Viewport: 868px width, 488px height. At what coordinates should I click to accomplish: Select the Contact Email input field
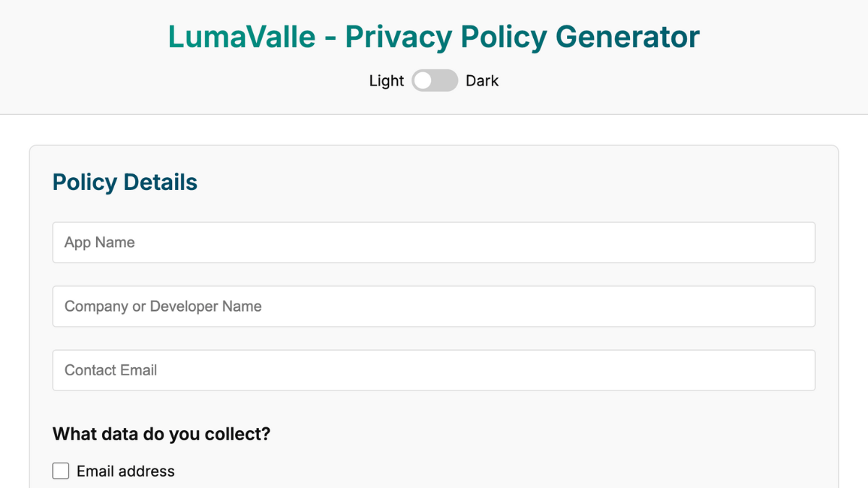tap(434, 370)
